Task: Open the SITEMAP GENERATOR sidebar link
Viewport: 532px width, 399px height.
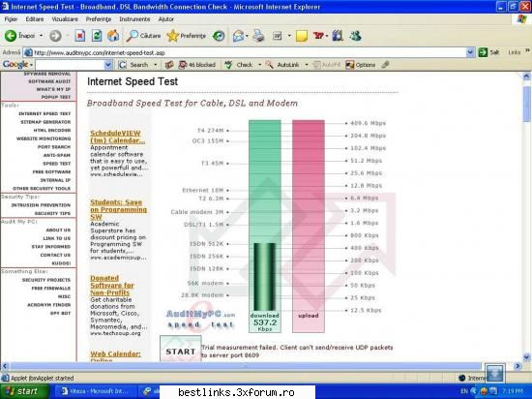Action: click(45, 122)
